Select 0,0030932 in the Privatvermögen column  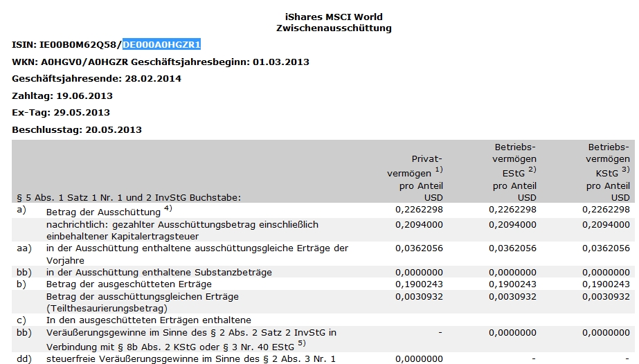[x=419, y=297]
